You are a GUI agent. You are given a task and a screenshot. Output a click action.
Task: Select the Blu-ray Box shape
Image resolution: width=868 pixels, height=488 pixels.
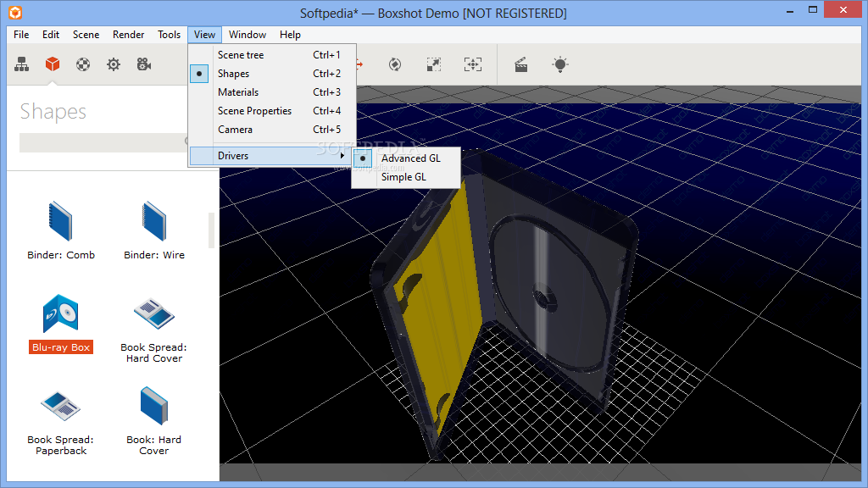pyautogui.click(x=61, y=324)
